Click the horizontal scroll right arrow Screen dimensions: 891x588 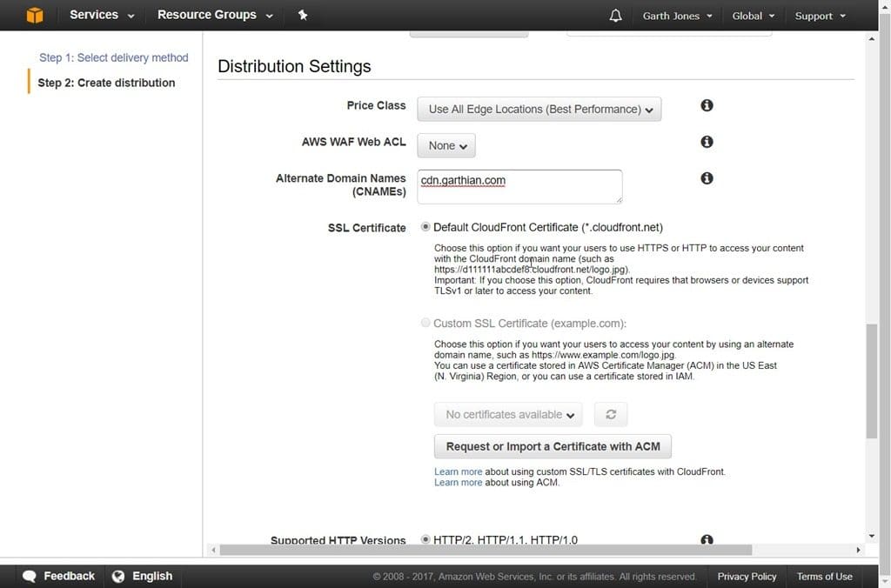[858, 550]
